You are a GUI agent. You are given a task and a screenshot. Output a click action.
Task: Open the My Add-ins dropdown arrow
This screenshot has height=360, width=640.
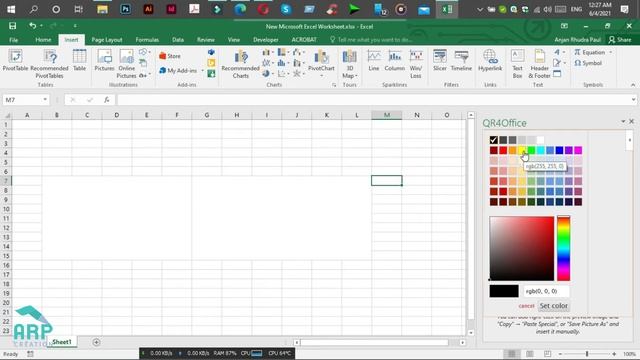[202, 71]
